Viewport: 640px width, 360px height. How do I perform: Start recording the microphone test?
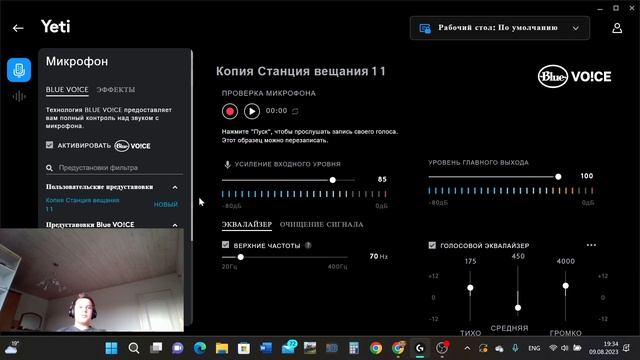pos(230,111)
